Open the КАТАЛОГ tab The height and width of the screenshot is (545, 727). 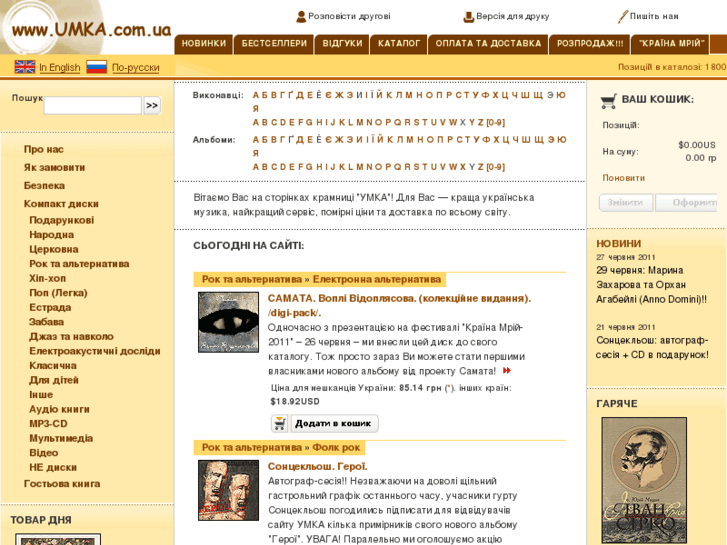(x=399, y=44)
